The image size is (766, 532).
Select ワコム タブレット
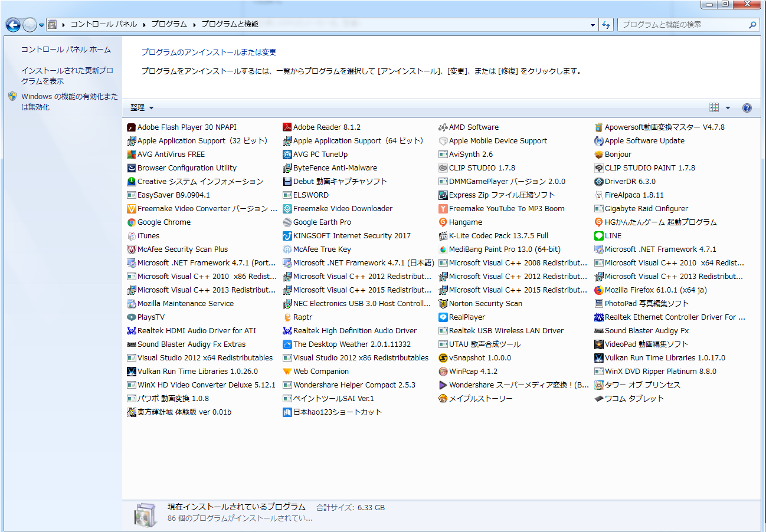(x=630, y=399)
